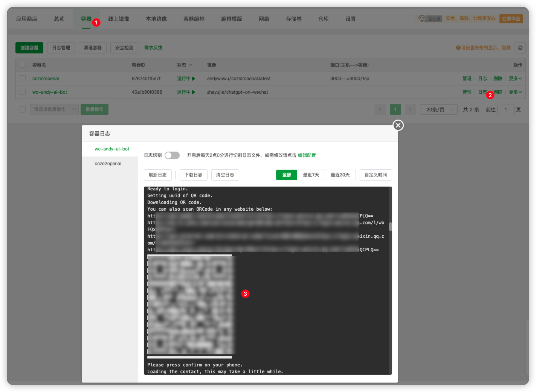Click image andywuwu/coze2openai:latest cell
The height and width of the screenshot is (392, 536).
239,79
